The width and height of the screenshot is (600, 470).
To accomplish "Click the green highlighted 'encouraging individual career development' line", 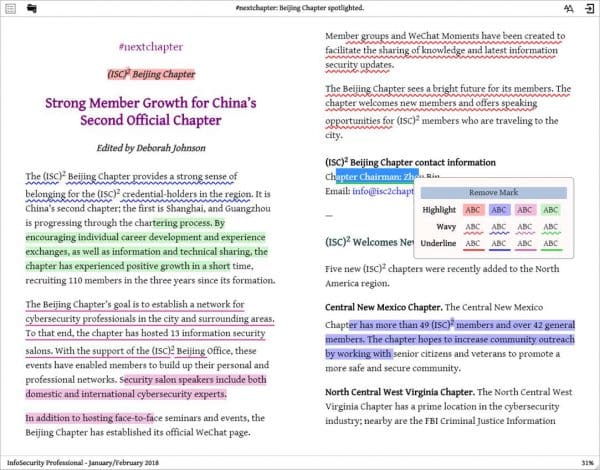I will point(145,237).
